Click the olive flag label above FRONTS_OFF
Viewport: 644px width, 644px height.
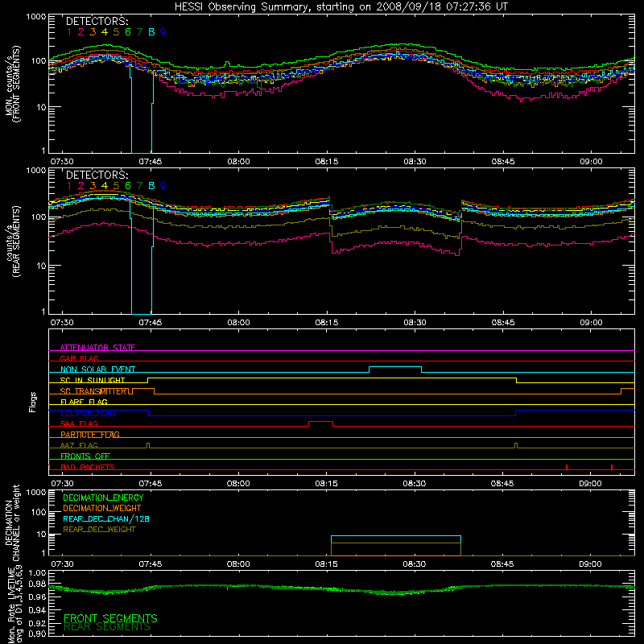(x=79, y=445)
